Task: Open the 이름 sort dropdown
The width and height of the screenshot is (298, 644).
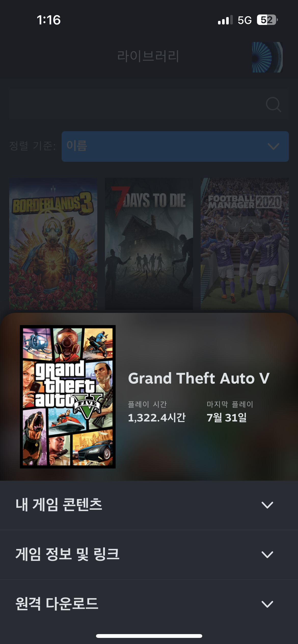Action: [175, 147]
